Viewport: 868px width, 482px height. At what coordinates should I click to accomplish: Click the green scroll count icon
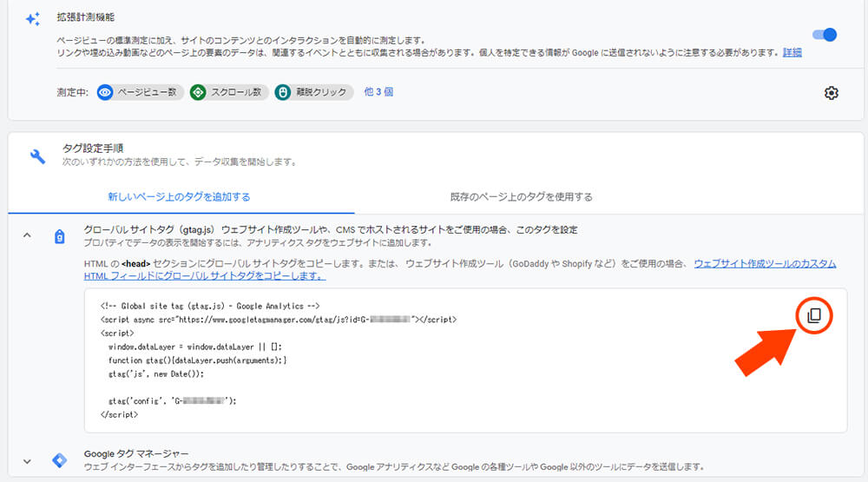[x=198, y=92]
